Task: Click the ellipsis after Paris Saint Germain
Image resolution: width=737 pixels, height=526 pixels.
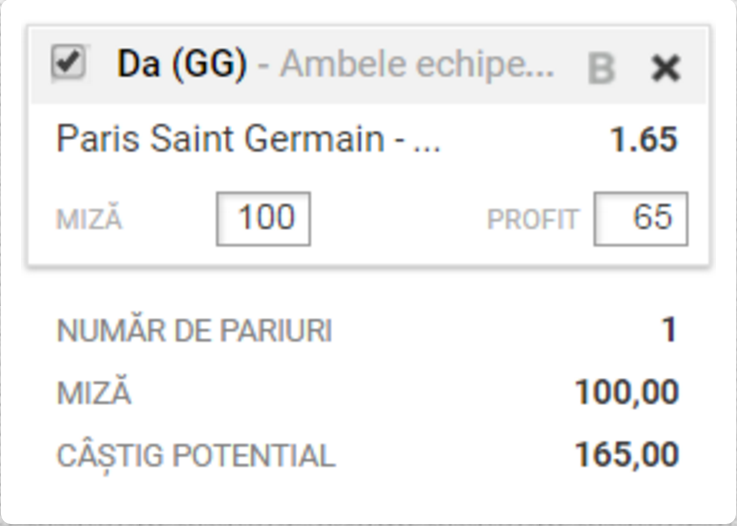Action: [426, 146]
